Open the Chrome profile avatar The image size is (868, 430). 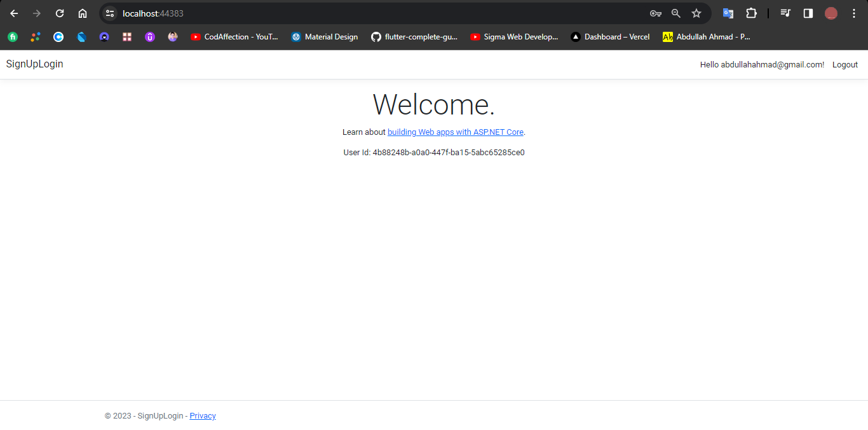831,13
